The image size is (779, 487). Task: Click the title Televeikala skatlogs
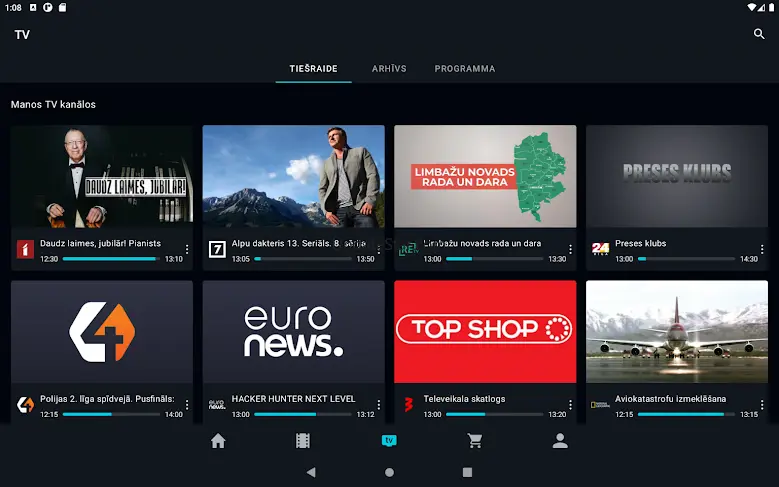(x=464, y=399)
